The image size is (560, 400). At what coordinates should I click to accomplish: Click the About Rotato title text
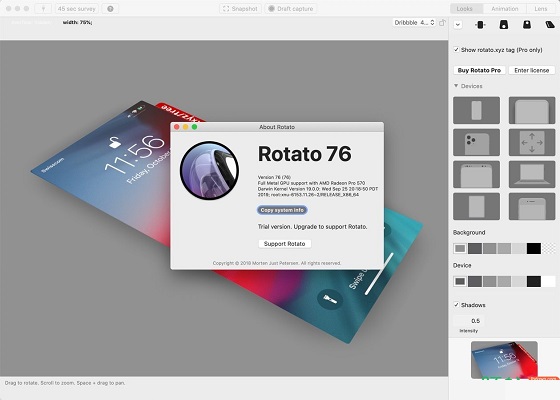[277, 127]
